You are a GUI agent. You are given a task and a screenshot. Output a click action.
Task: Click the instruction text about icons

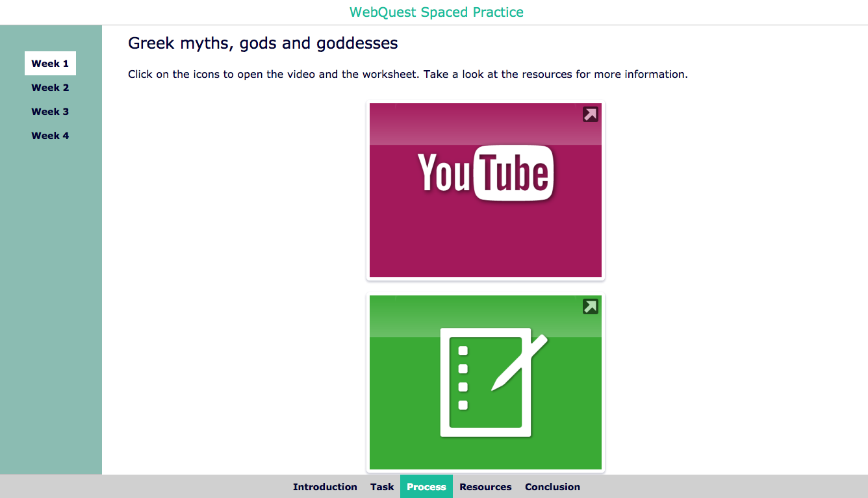click(x=408, y=74)
